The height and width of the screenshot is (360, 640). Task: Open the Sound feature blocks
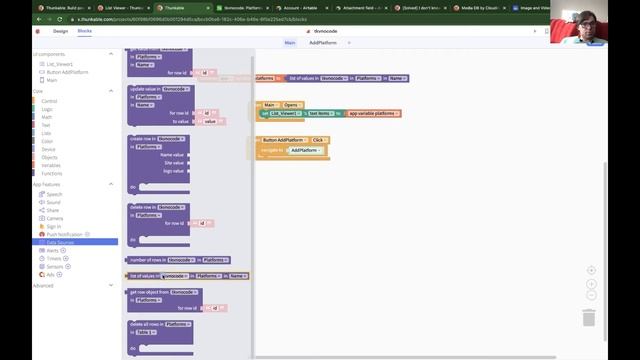coord(53,202)
